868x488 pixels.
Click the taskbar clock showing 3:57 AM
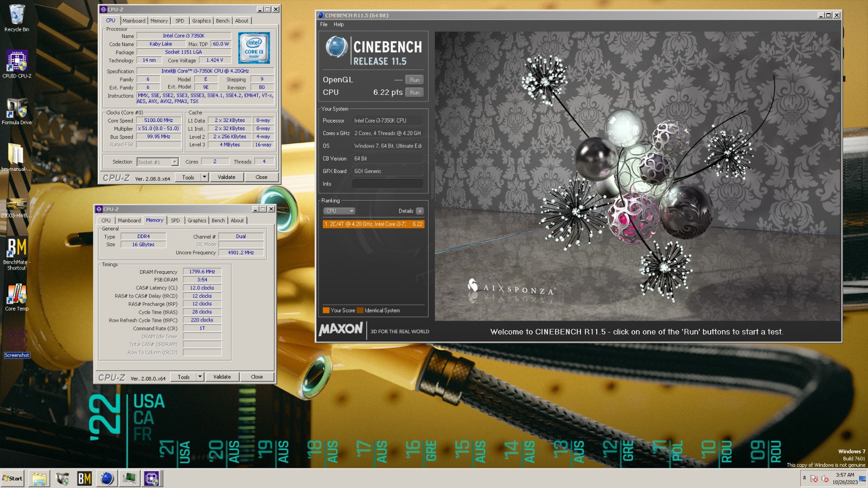click(x=845, y=478)
